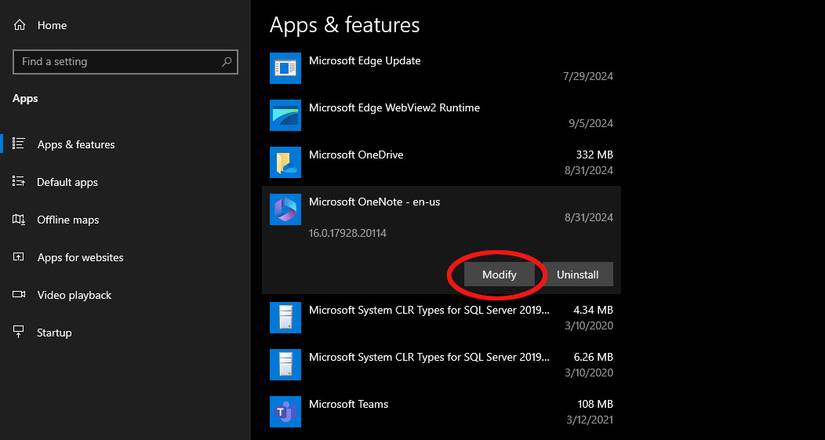Screen dimensions: 825x440
Task: Click the Apps for websites icon
Action: pyautogui.click(x=18, y=257)
